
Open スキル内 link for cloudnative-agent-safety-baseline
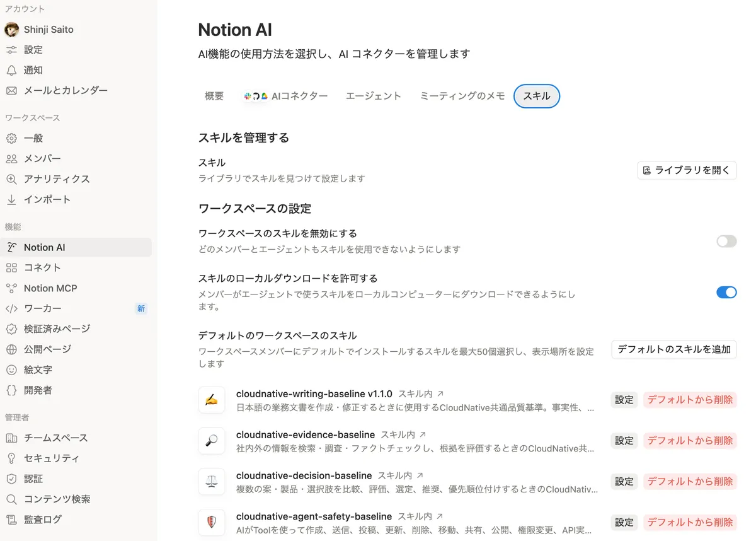pos(421,516)
